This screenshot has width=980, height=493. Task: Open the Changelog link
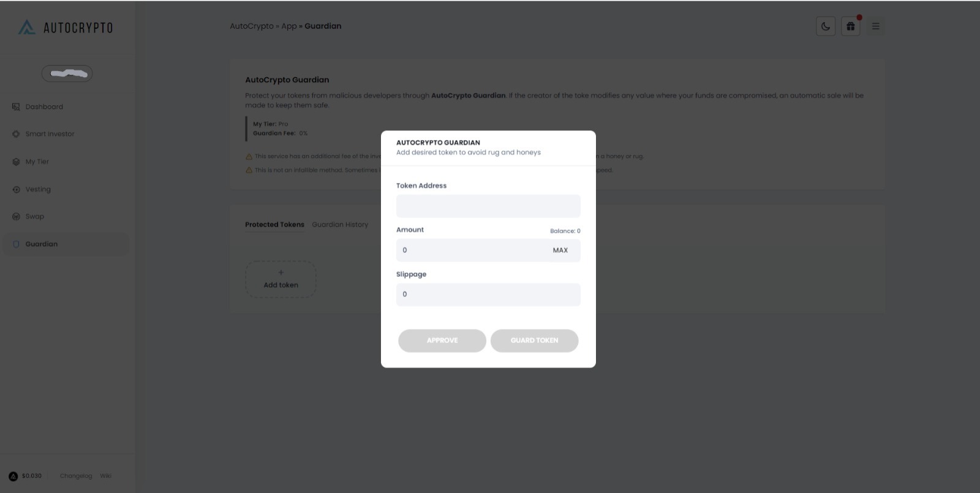[76, 476]
